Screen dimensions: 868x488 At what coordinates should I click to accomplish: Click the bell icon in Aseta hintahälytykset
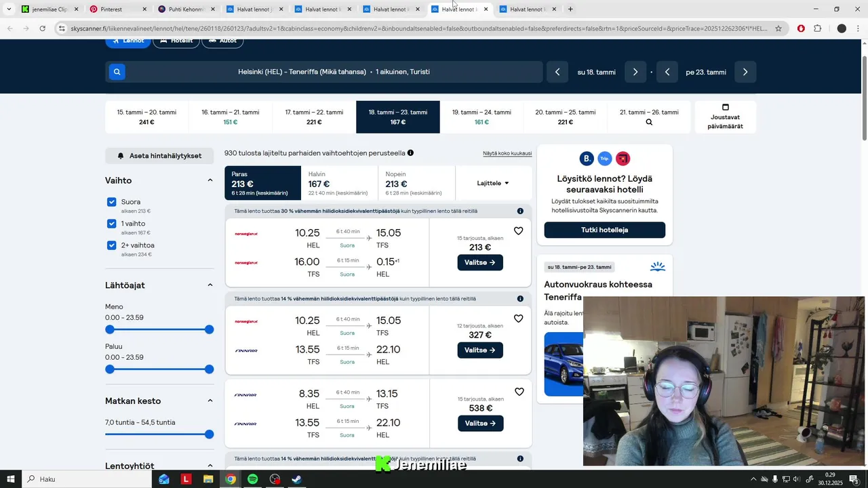click(x=121, y=156)
